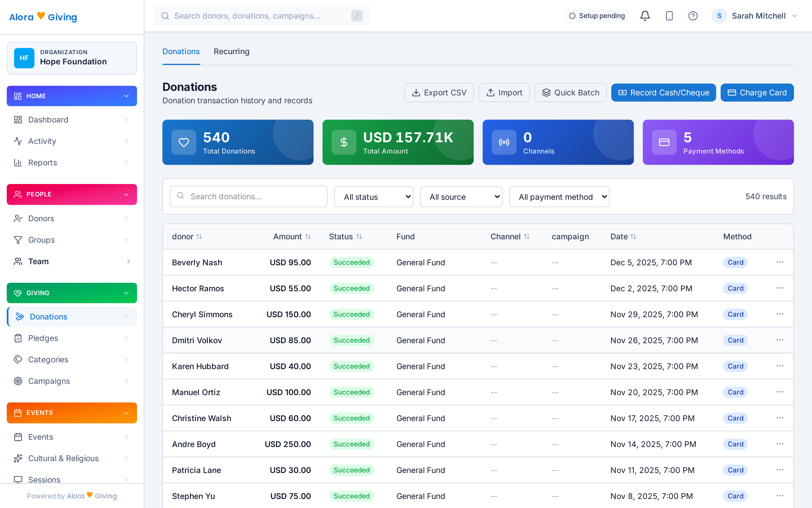Click amount USD 150.00 for Cheryl Simmons
Screen dimensions: 812x508
point(288,314)
